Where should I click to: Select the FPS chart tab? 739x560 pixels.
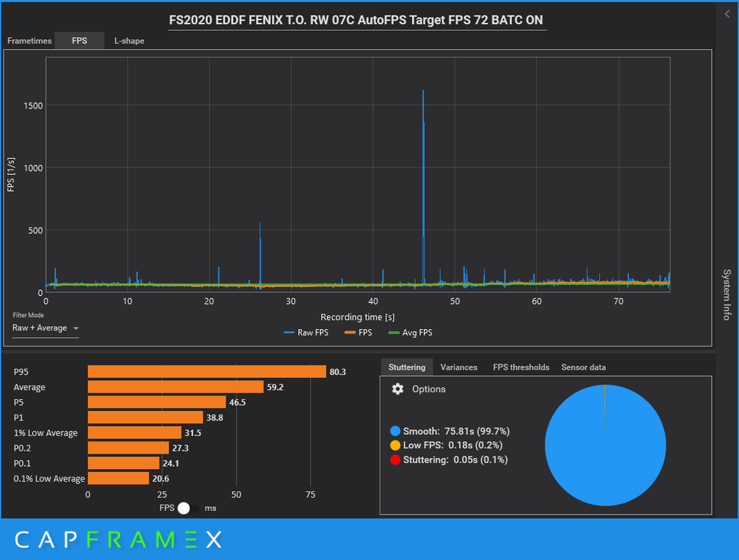tap(79, 41)
